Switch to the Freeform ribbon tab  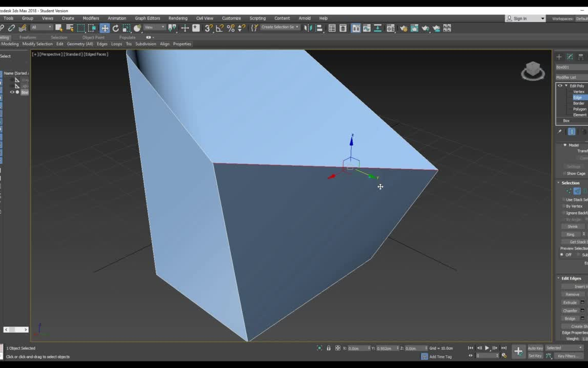(28, 37)
